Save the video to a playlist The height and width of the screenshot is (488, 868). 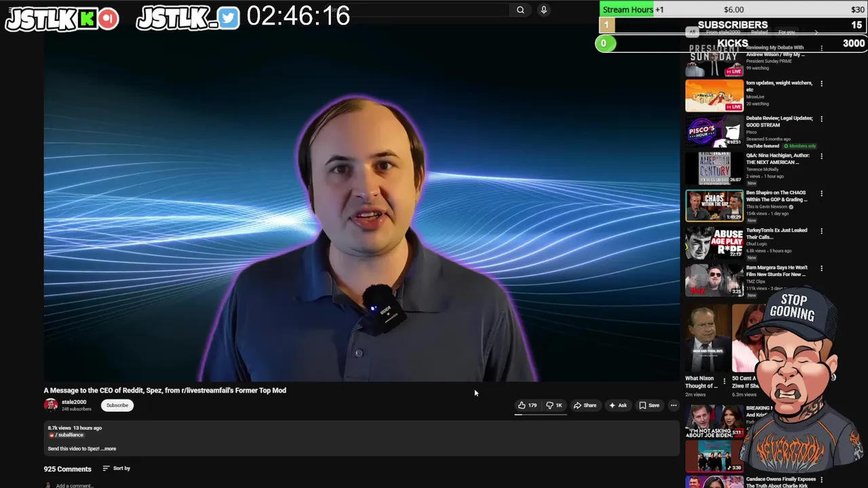click(x=649, y=405)
